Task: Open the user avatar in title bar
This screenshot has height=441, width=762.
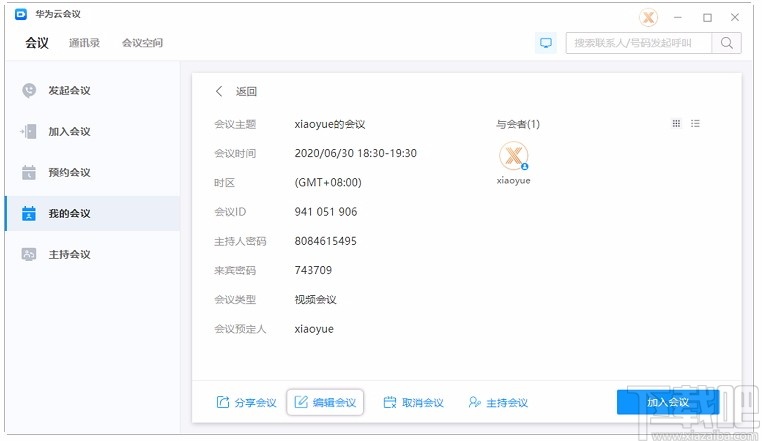Action: [648, 18]
